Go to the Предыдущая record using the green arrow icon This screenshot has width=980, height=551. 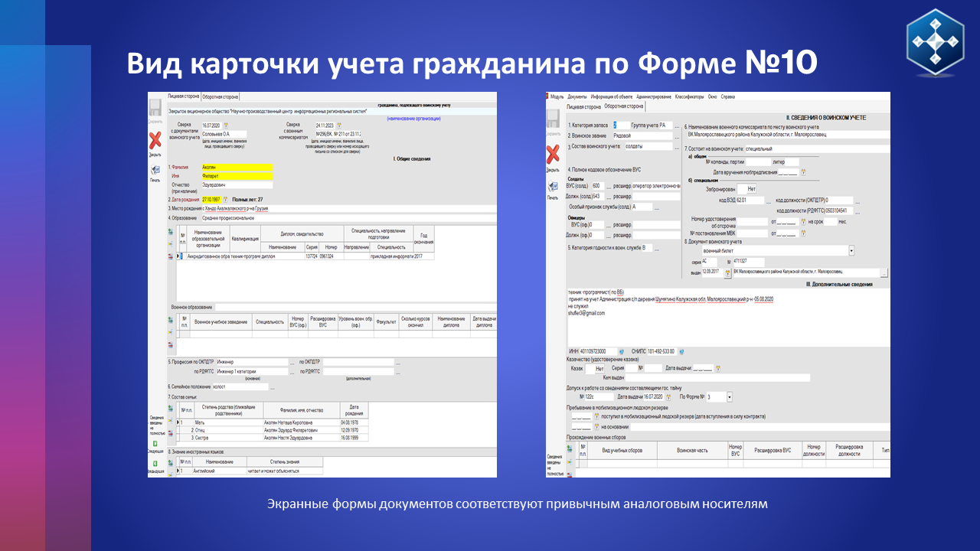click(155, 464)
